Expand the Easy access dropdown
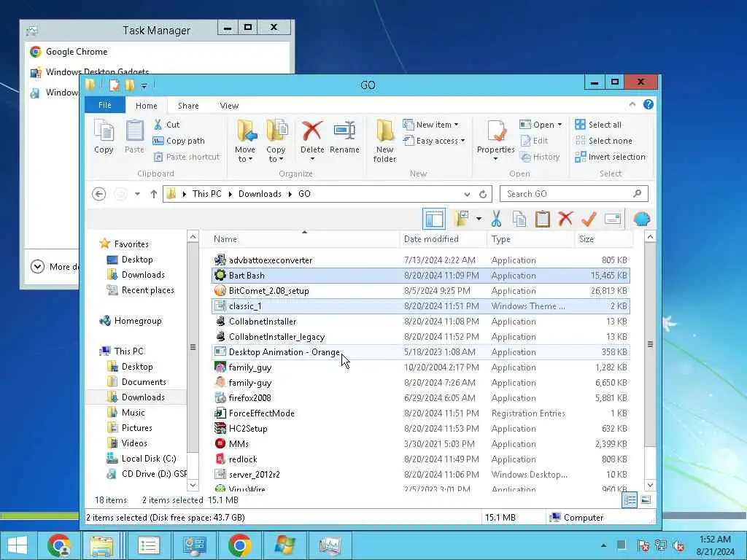 [x=462, y=141]
